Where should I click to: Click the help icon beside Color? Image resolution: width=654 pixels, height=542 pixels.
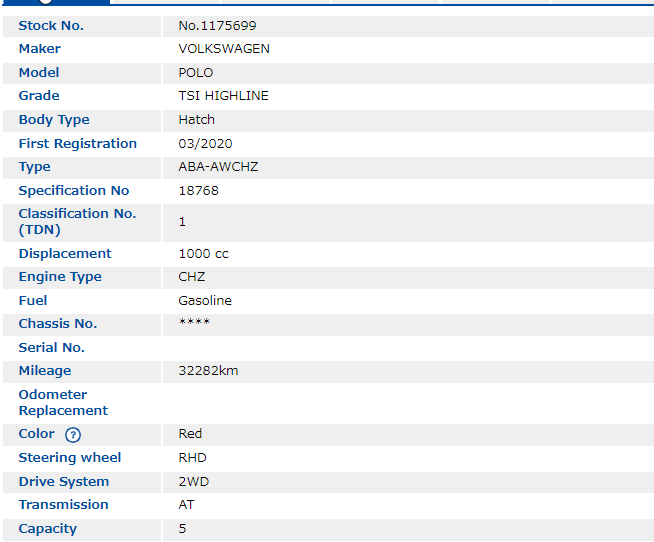point(73,435)
